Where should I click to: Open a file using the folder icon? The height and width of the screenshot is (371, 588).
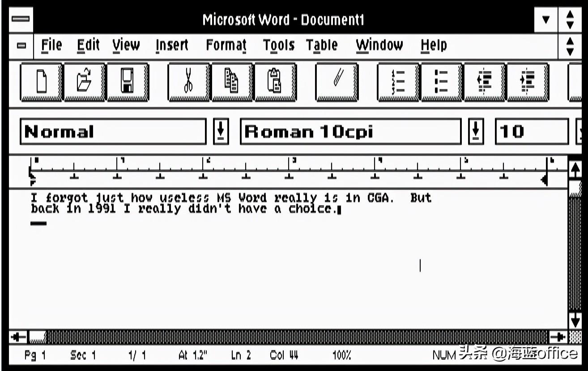coord(84,82)
